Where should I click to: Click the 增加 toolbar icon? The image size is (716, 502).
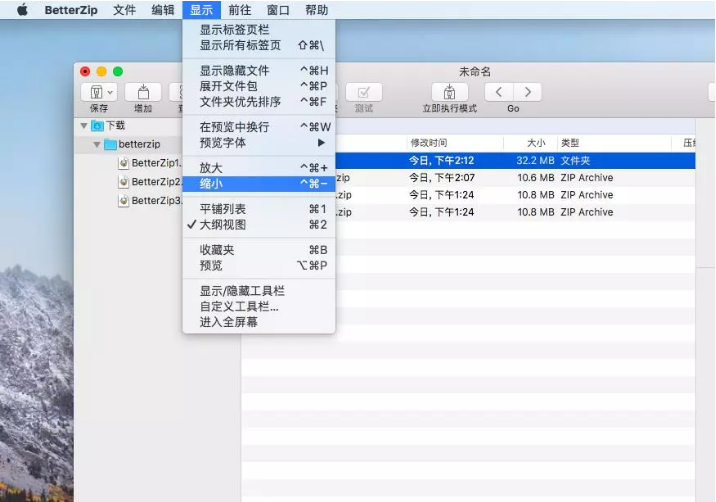pos(143,92)
